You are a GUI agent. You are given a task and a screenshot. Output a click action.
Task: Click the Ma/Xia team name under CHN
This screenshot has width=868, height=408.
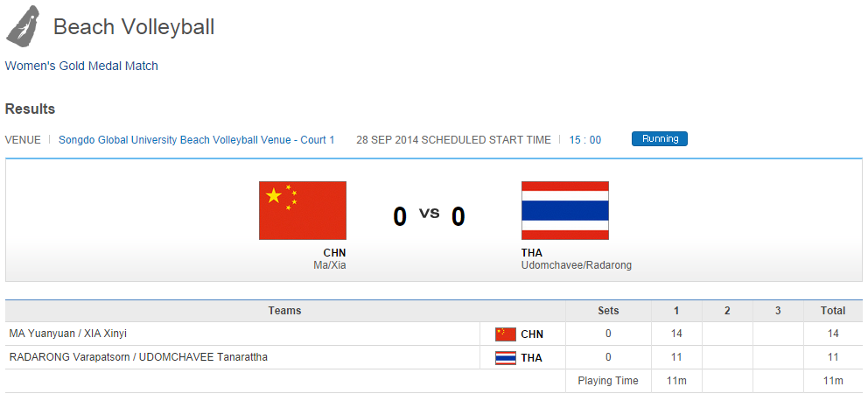tap(329, 265)
